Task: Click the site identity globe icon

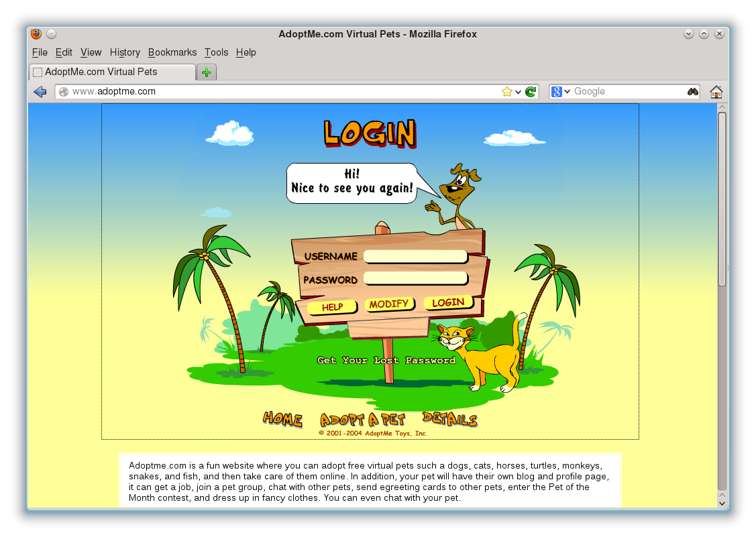Action: tap(64, 92)
